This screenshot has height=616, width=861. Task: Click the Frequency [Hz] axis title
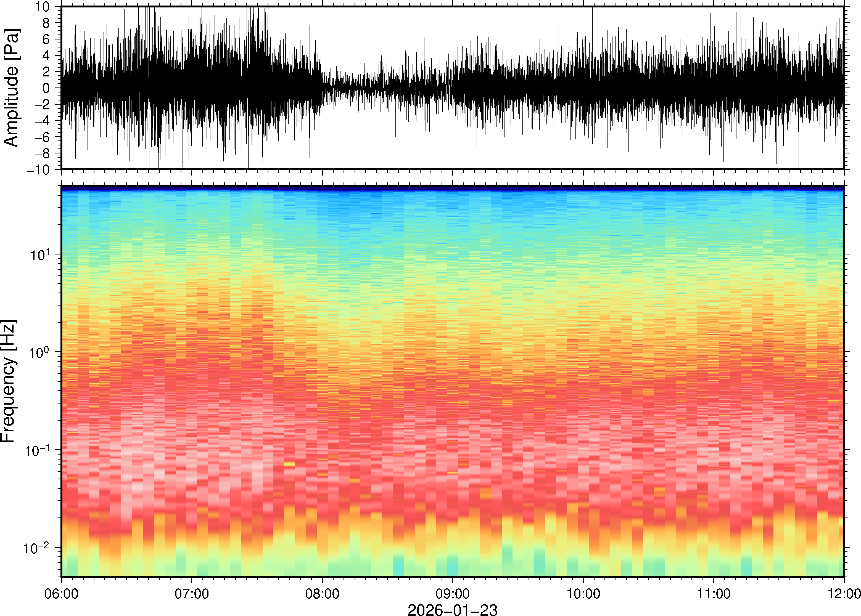(8, 381)
